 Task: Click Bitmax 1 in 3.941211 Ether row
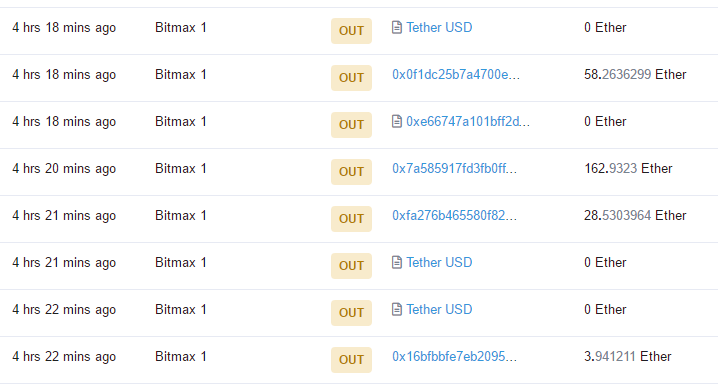tap(181, 357)
